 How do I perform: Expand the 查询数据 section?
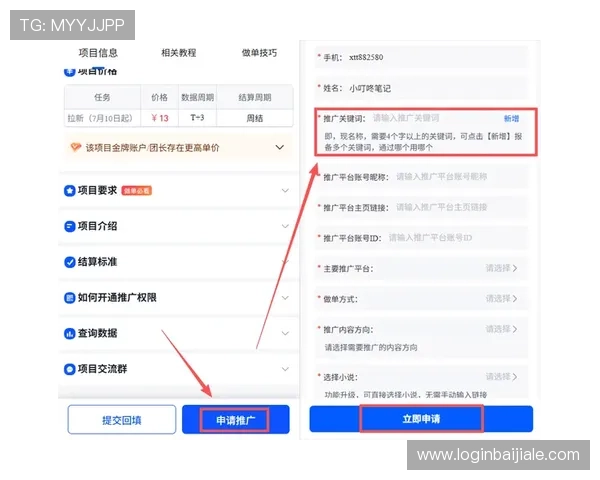point(285,333)
